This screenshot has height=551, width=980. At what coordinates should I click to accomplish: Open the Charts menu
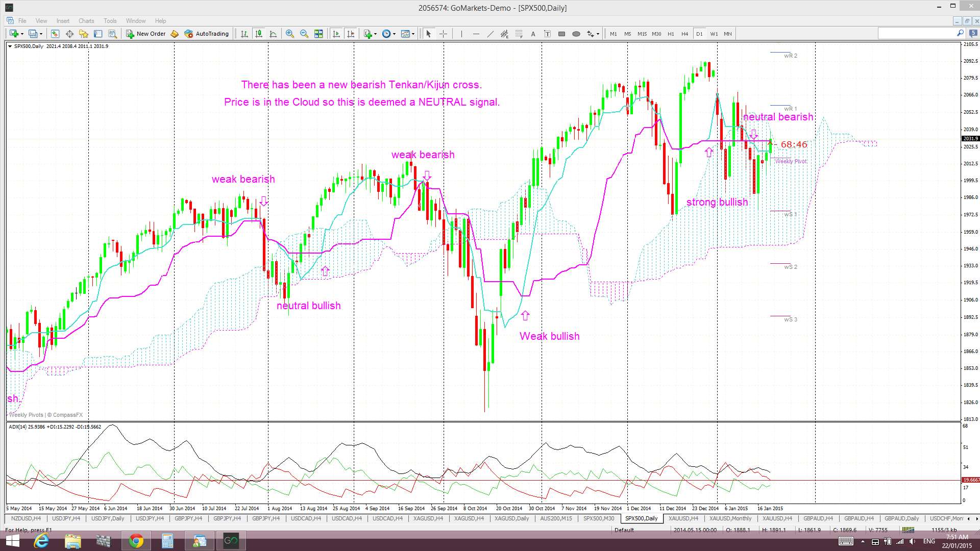click(x=86, y=21)
